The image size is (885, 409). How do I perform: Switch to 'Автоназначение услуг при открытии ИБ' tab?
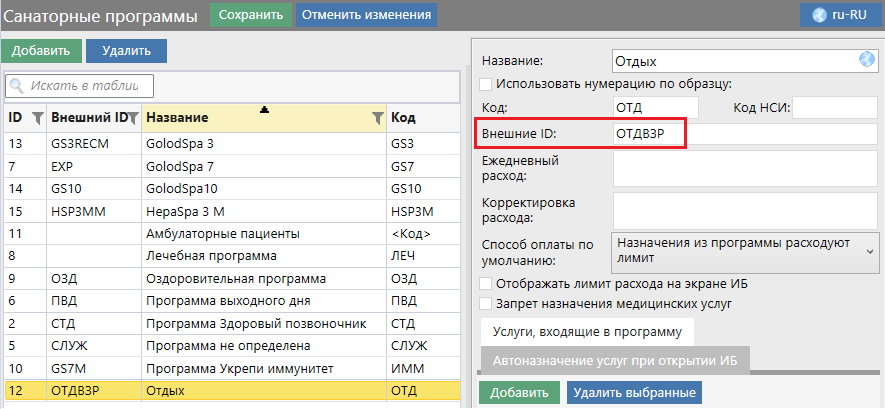[x=614, y=360]
